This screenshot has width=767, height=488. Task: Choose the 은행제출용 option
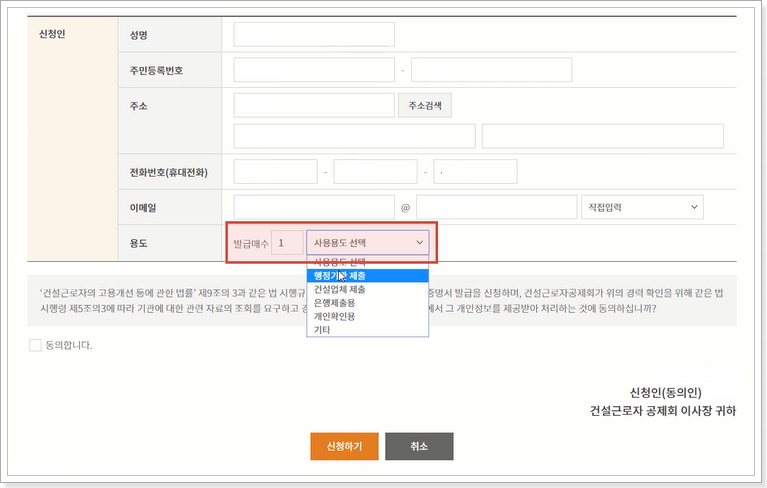coord(368,303)
